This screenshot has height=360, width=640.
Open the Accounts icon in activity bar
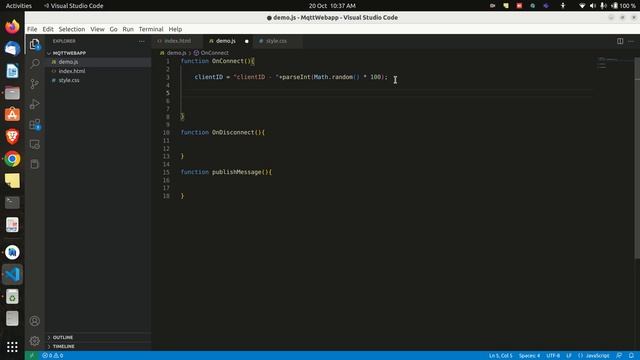coord(35,321)
